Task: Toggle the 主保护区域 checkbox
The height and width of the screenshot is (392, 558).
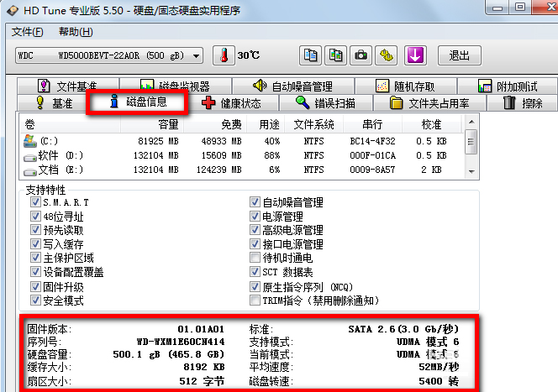Action: (35, 258)
